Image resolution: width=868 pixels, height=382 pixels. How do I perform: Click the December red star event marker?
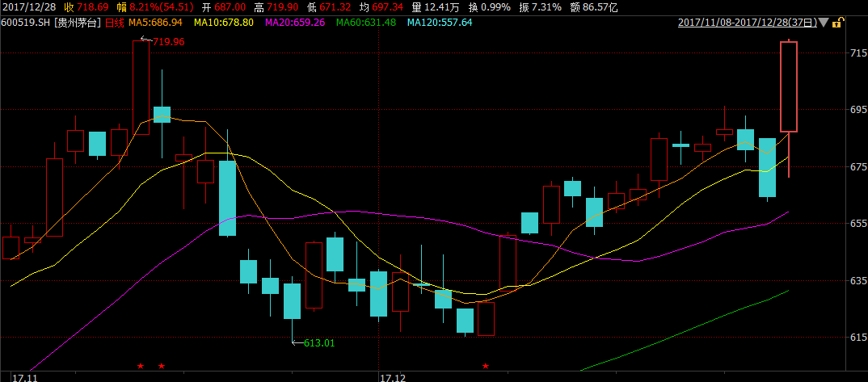pyautogui.click(x=486, y=367)
